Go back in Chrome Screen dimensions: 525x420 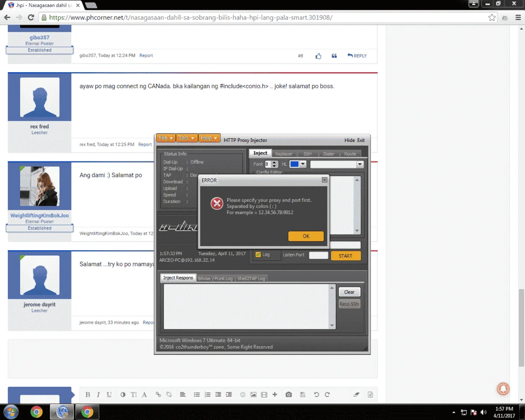(7, 17)
